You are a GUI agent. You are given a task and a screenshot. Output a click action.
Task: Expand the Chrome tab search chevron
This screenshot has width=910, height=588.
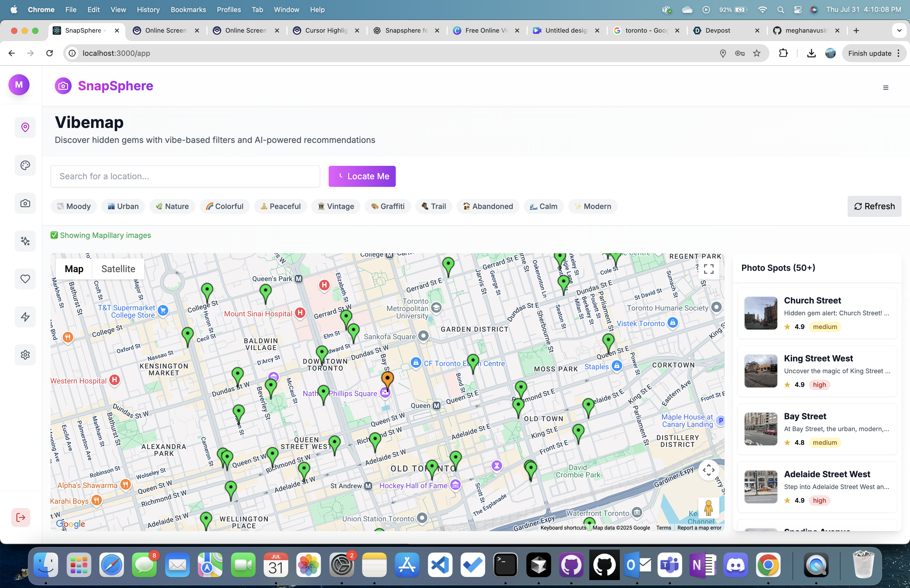pyautogui.click(x=899, y=31)
